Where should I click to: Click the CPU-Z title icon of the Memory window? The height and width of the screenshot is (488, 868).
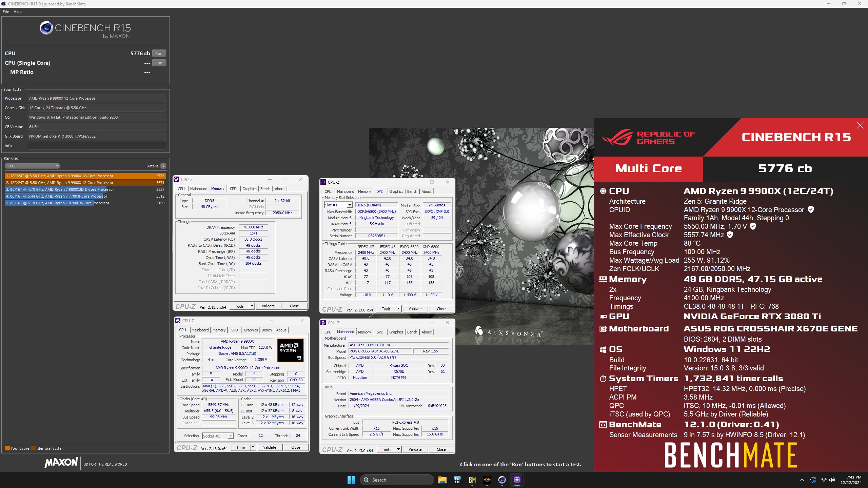[x=177, y=179]
